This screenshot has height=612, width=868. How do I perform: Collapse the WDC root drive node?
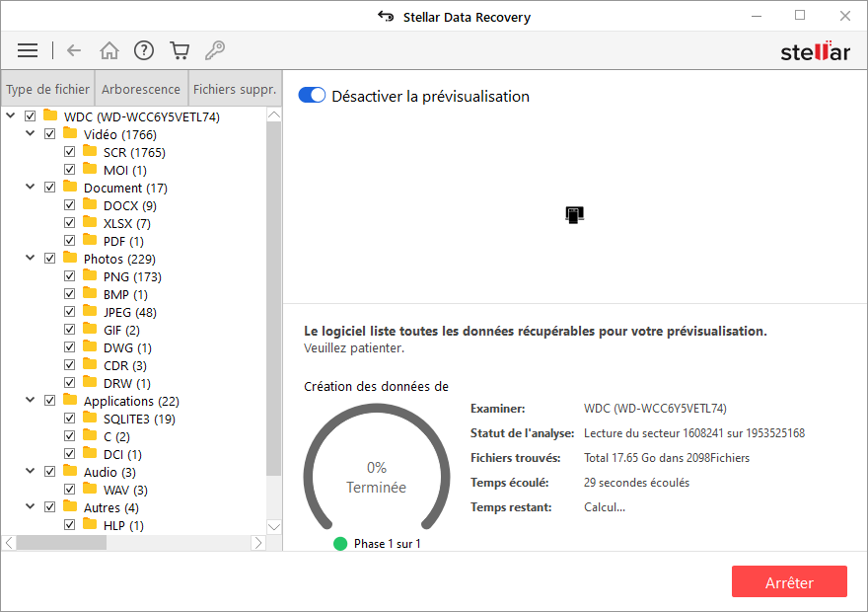[11, 115]
